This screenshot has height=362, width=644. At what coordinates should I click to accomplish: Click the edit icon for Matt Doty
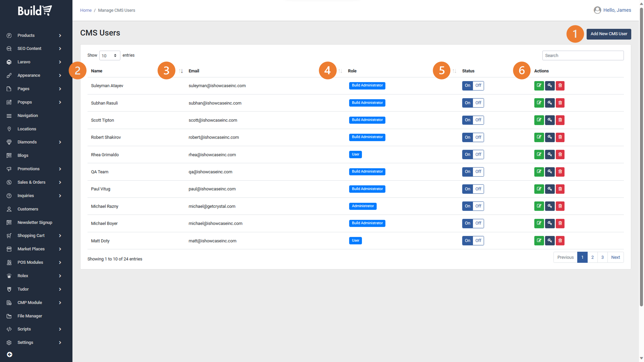[x=539, y=241]
